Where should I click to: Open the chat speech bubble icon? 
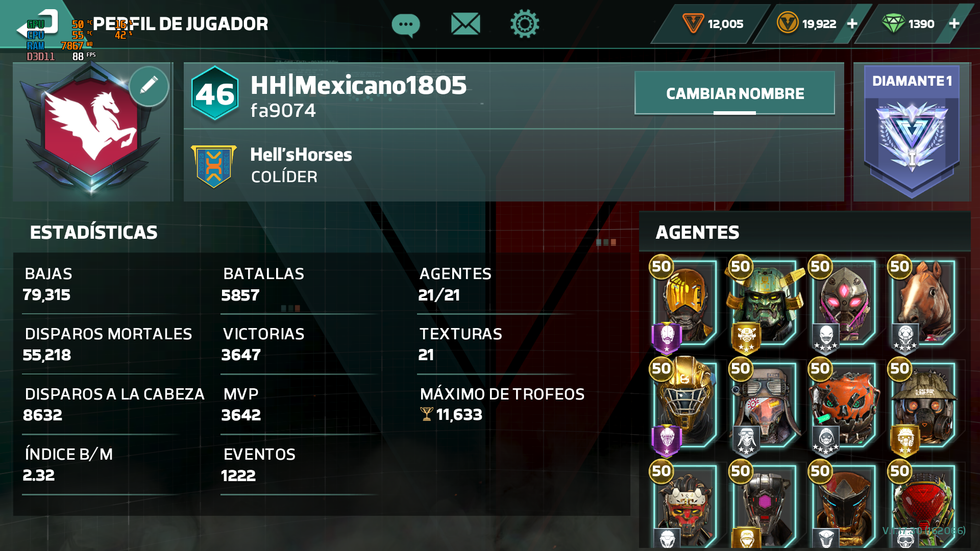(x=406, y=24)
